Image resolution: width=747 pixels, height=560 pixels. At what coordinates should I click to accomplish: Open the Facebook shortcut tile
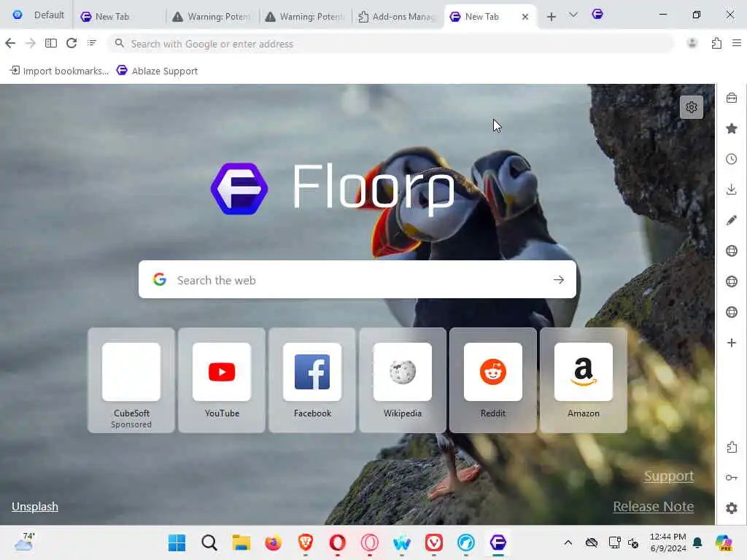pos(312,380)
